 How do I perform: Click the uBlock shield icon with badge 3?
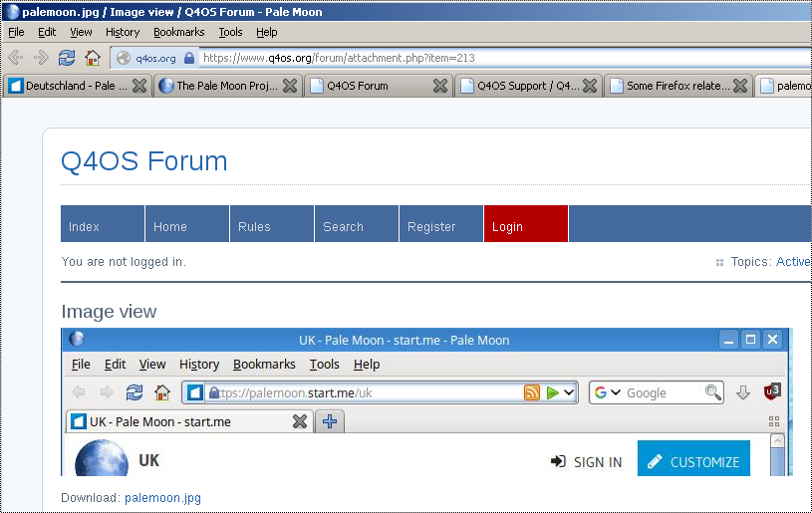point(772,391)
